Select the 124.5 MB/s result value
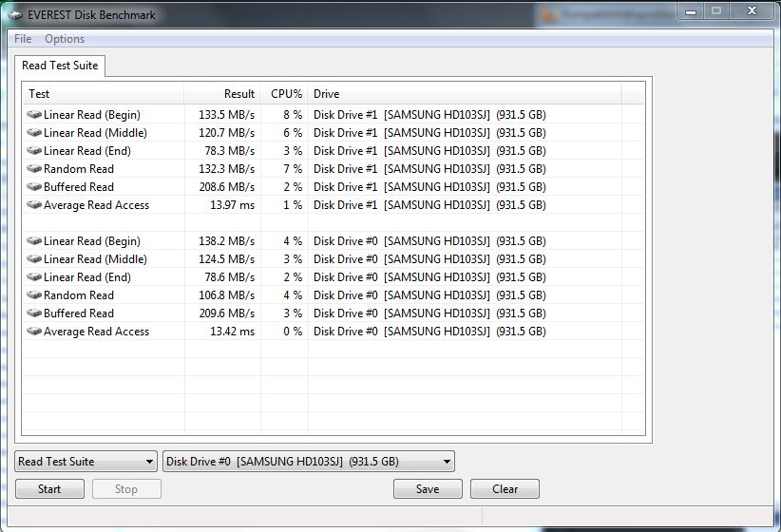Screen dimensions: 781x532 [227, 259]
